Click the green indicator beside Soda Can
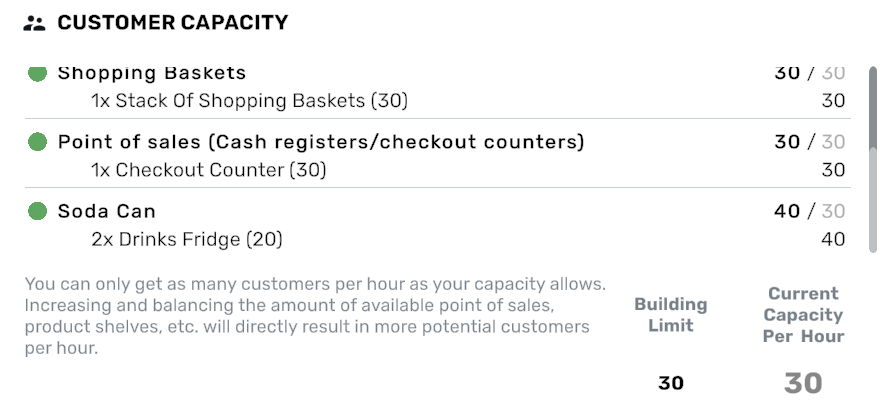The image size is (890, 411). pyautogui.click(x=38, y=211)
